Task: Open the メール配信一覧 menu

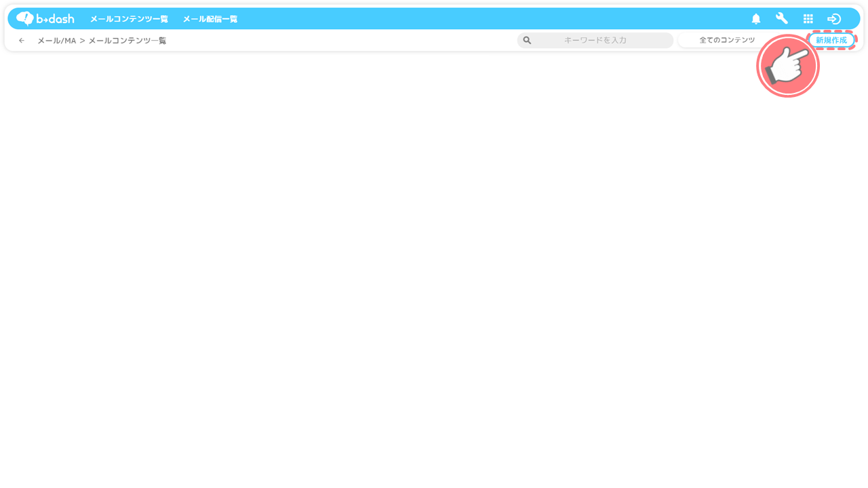Action: 210,19
